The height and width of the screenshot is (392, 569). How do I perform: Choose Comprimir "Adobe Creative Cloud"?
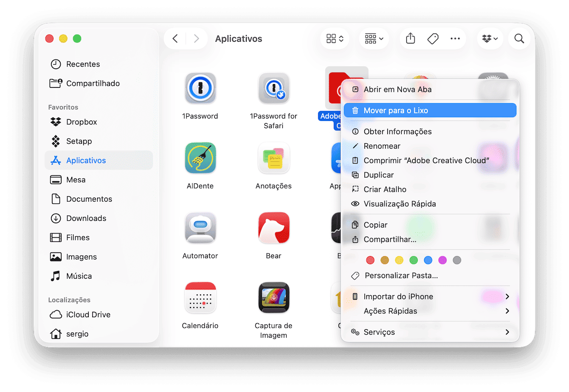(x=430, y=161)
